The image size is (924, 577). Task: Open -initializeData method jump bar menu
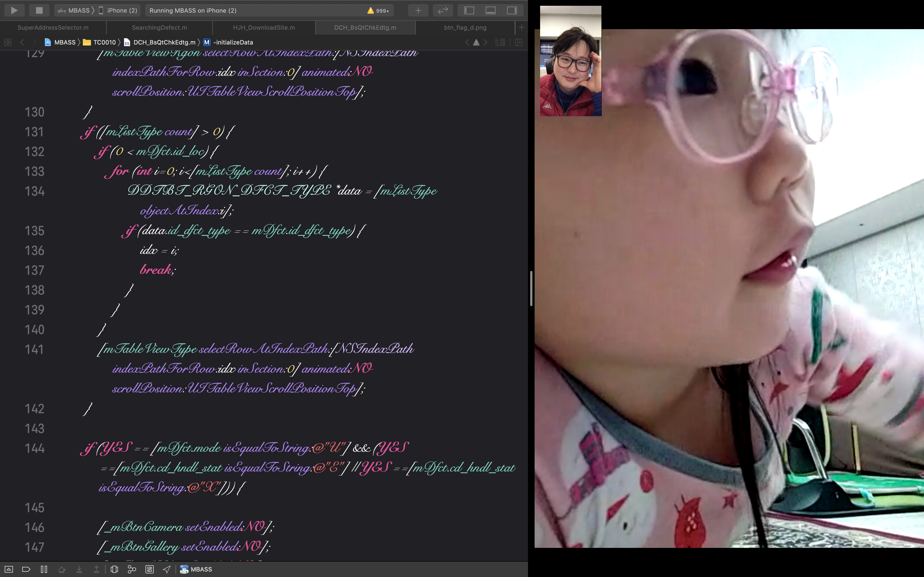point(233,42)
